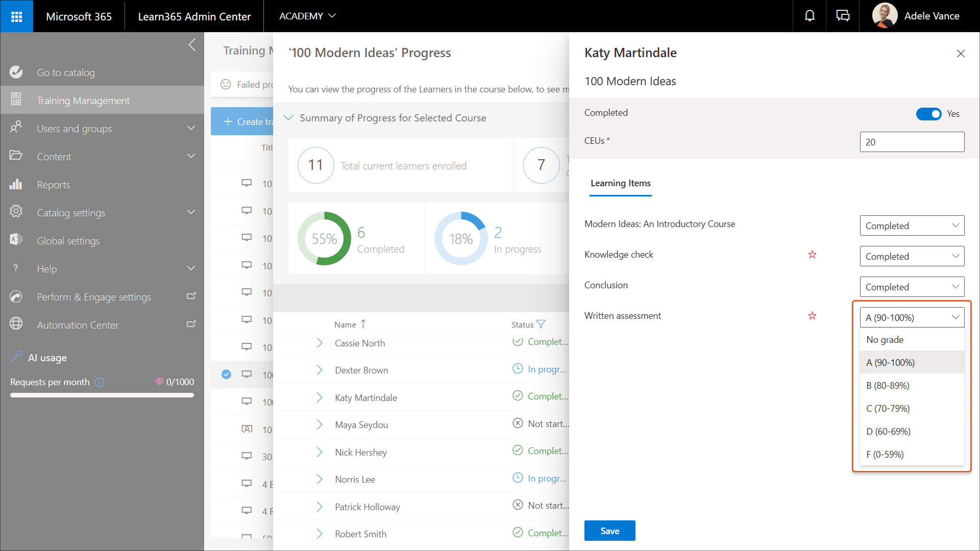Select grade B (80-89%)

(x=912, y=386)
